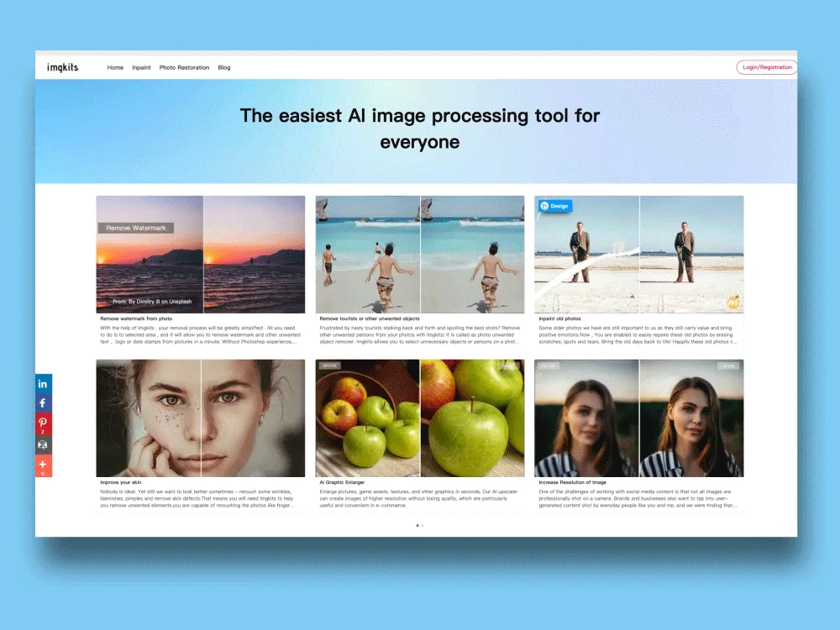Screen dimensions: 840x630
Task: Open the Inpaint menu item
Action: click(141, 67)
